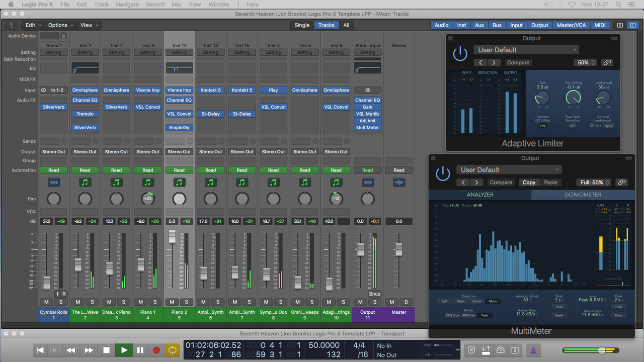The width and height of the screenshot is (644, 362).
Task: Toggle Remove DC Offset ON button
Action: [x=543, y=126]
